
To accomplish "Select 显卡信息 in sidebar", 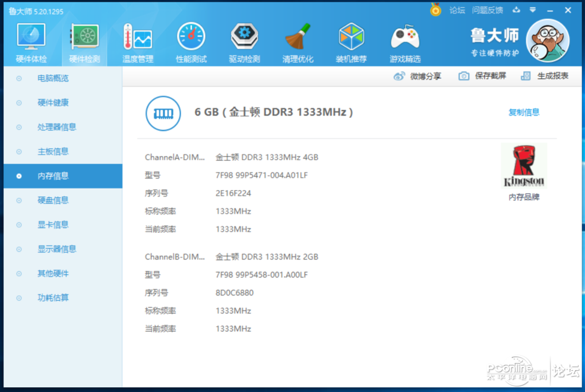I will point(63,225).
